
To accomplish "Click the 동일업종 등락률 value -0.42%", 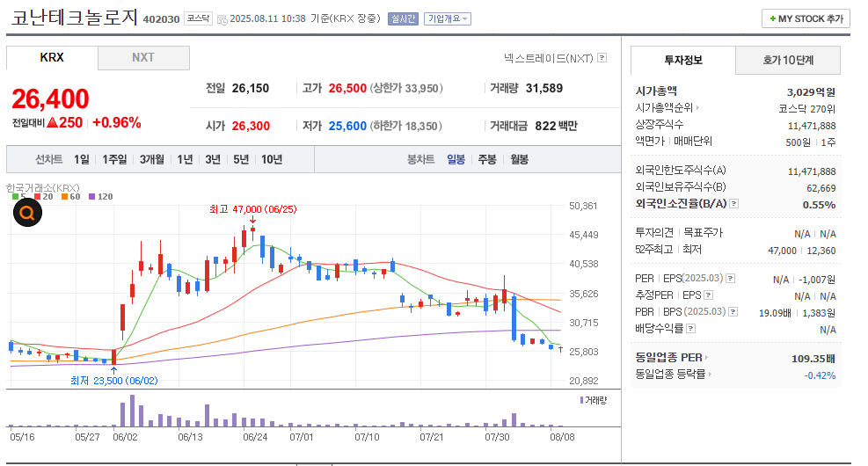I will point(820,375).
